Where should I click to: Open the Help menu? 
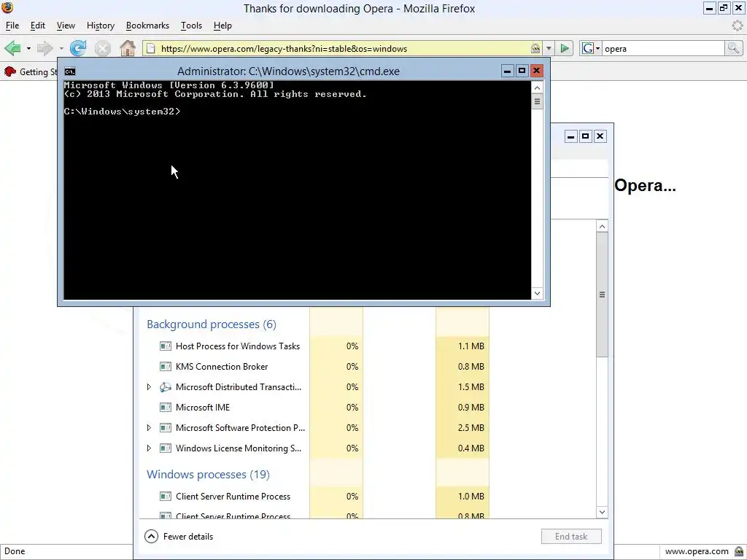(222, 26)
